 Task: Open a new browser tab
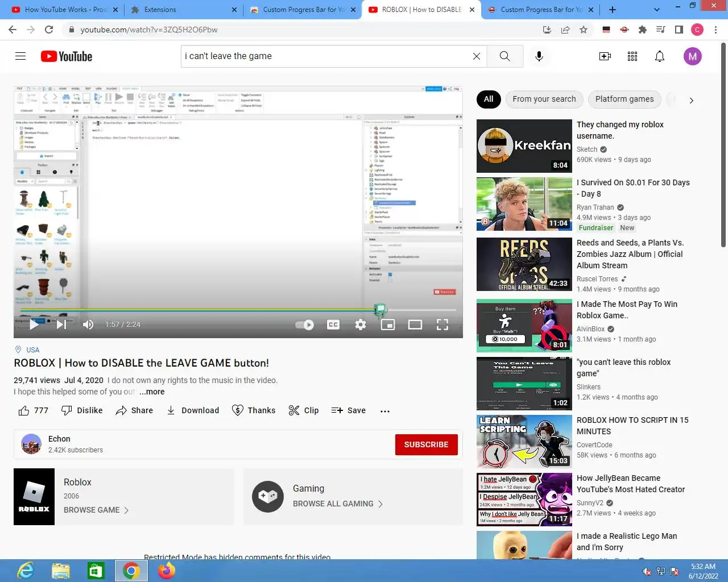(613, 10)
